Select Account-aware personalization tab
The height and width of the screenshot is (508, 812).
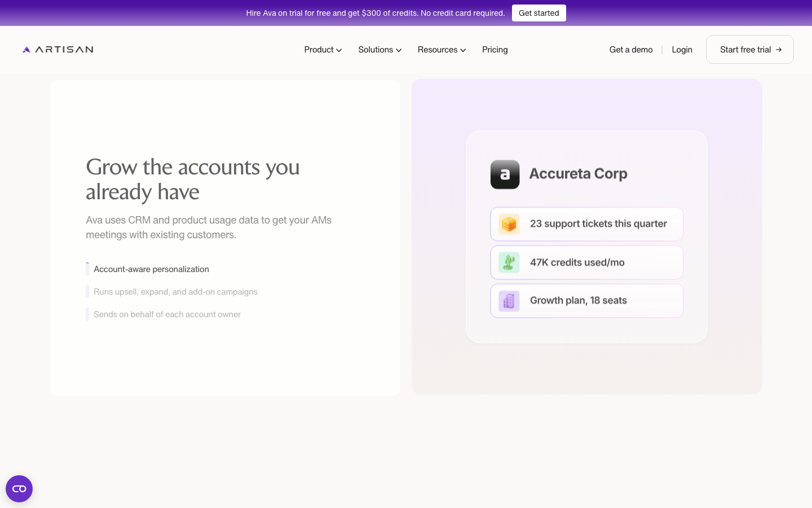pos(151,269)
